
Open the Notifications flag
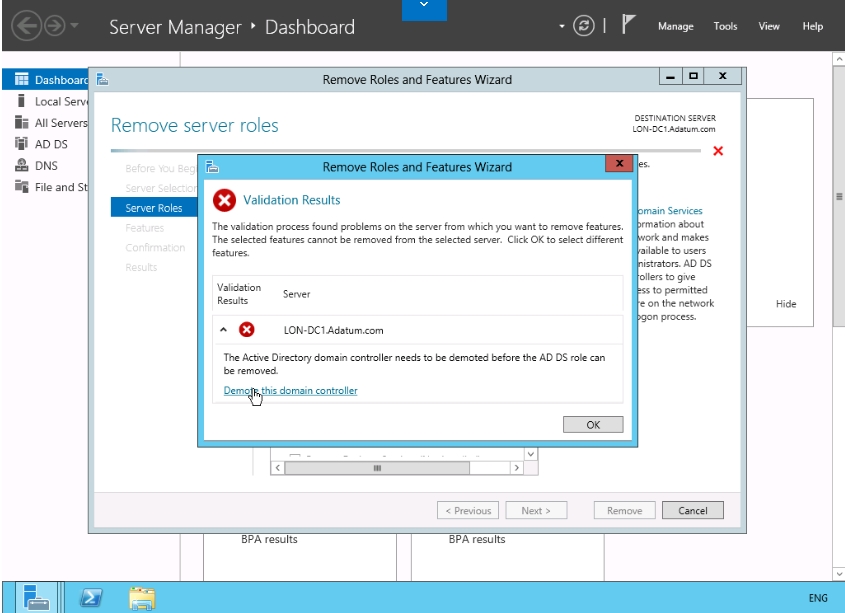(x=628, y=25)
